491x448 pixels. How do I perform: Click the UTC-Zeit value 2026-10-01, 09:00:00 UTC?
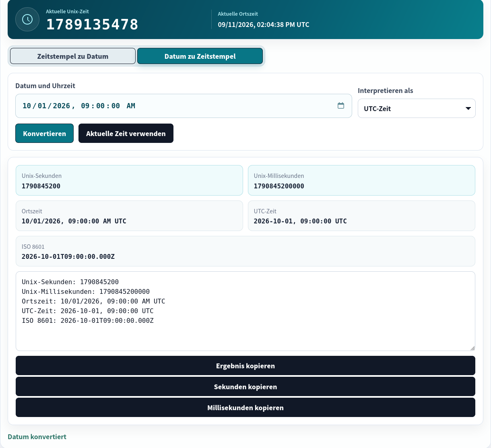300,221
